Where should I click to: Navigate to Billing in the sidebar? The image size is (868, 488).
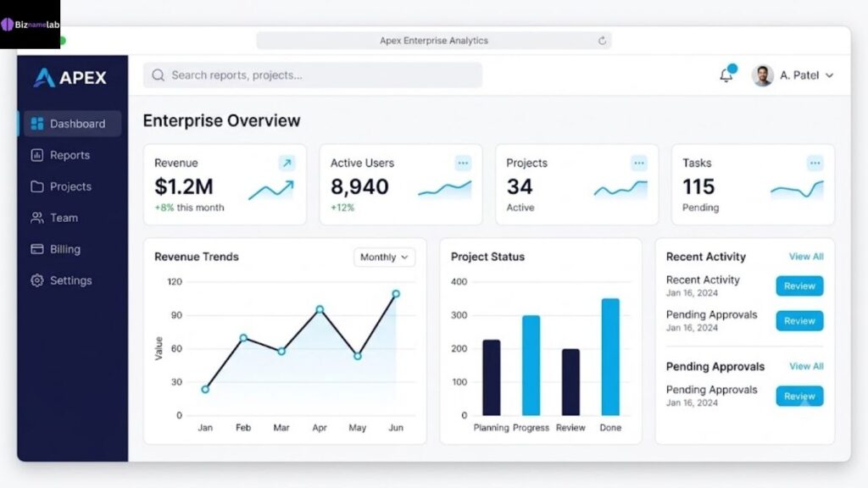tap(55, 249)
